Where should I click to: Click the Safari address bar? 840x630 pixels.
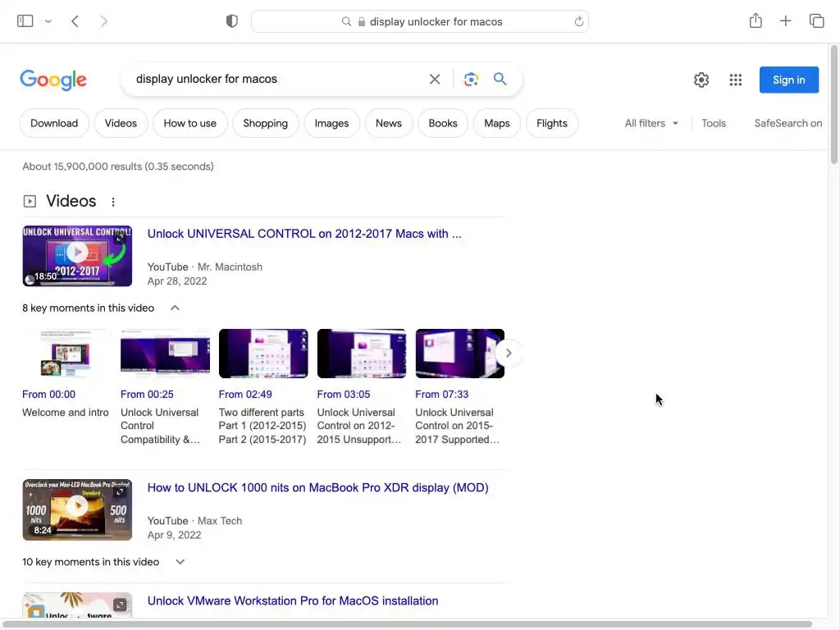420,21
